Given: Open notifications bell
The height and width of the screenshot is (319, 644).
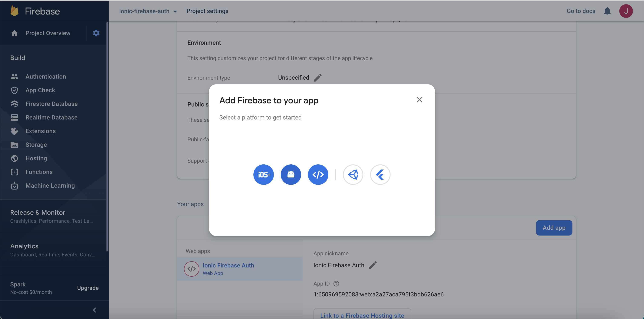Looking at the screenshot, I should (608, 11).
